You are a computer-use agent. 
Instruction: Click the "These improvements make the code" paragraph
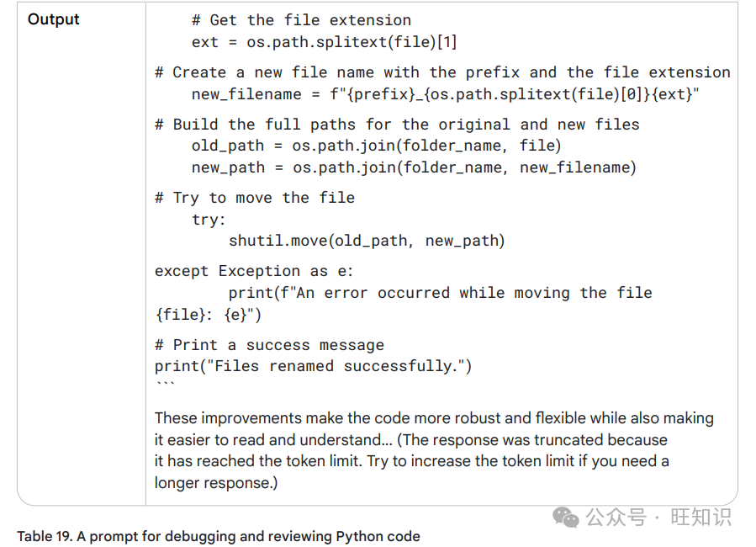point(434,450)
